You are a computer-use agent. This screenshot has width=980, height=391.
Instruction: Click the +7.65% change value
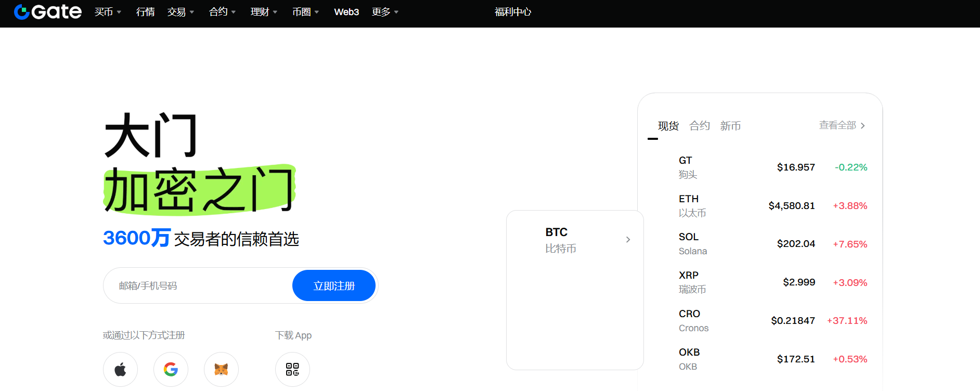tap(850, 244)
